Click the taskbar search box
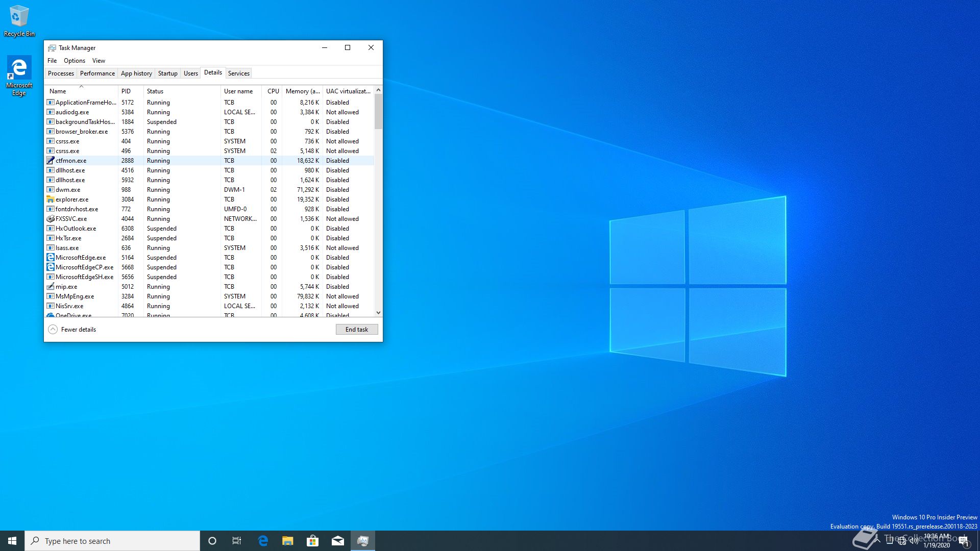Viewport: 980px width, 551px height. point(112,541)
